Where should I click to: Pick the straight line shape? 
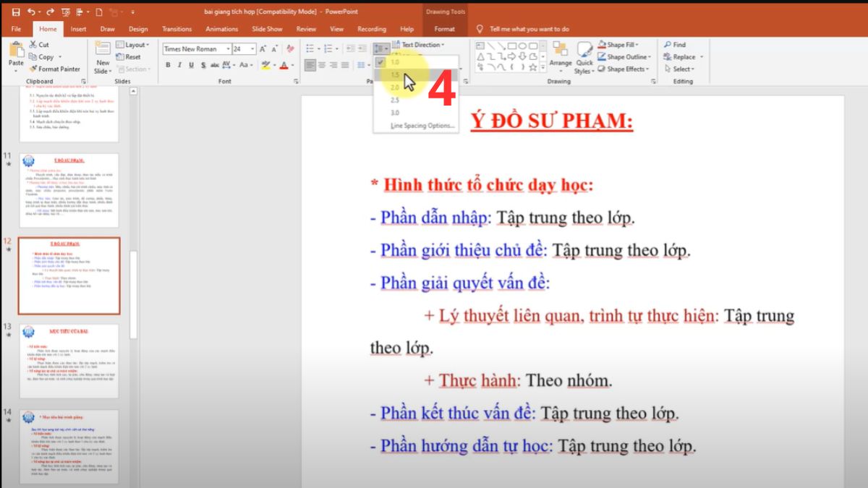[x=490, y=45]
